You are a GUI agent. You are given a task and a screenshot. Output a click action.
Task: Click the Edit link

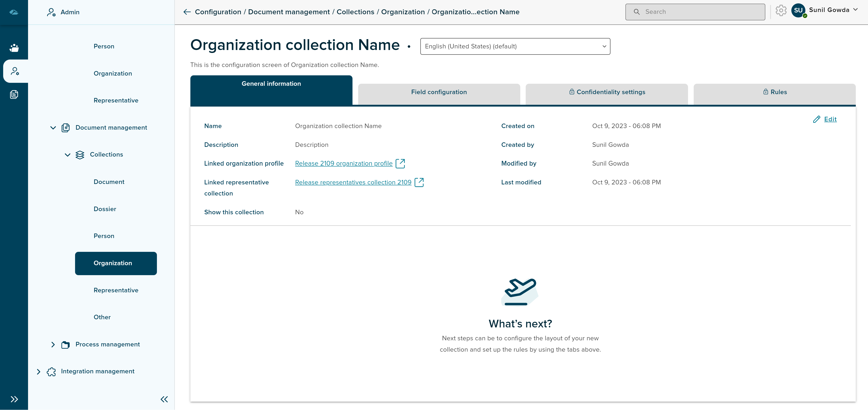coord(830,119)
